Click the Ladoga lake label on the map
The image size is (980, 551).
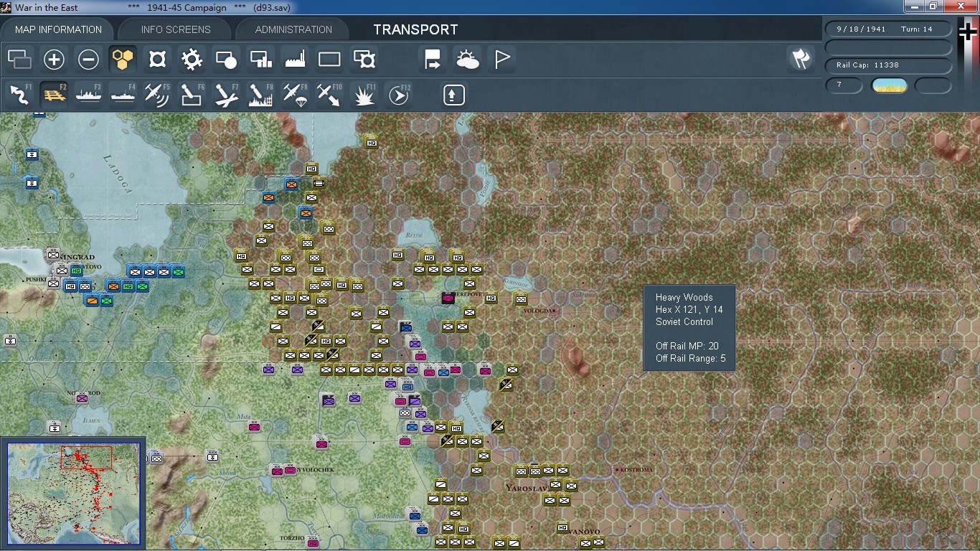[x=118, y=174]
